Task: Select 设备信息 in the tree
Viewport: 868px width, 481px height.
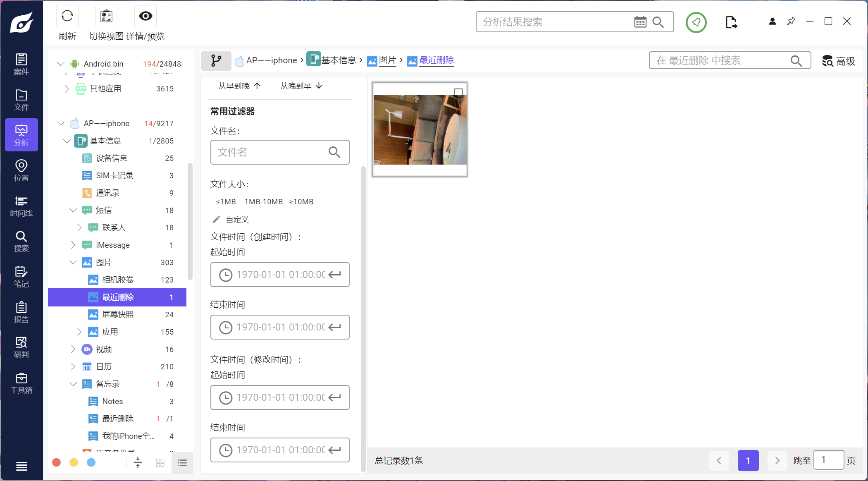Action: click(x=117, y=158)
